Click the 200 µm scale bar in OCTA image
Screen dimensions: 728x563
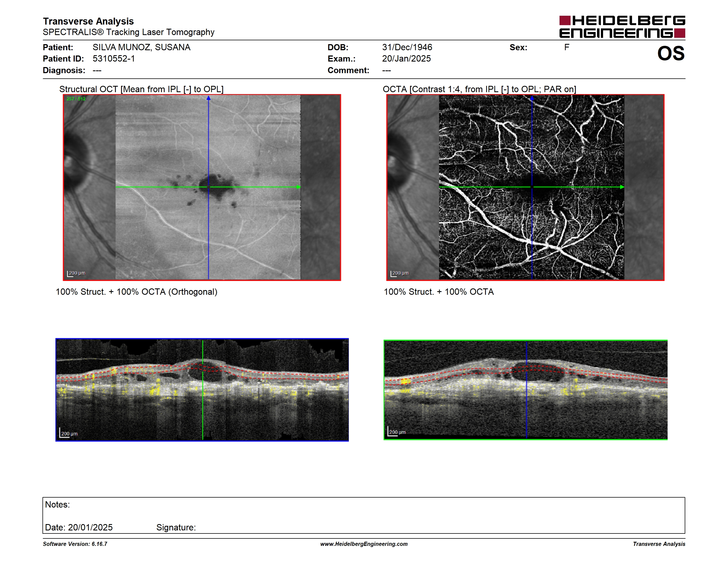tap(400, 273)
